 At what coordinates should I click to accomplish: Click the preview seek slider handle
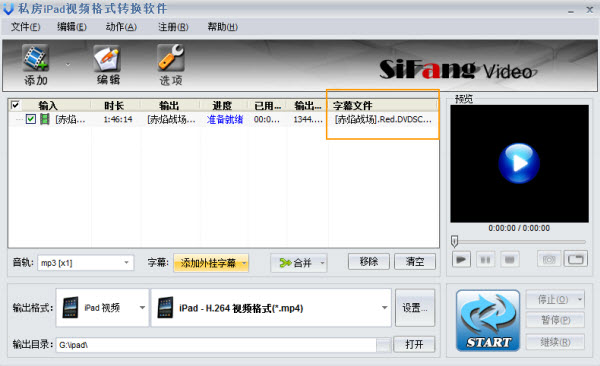[x=454, y=242]
